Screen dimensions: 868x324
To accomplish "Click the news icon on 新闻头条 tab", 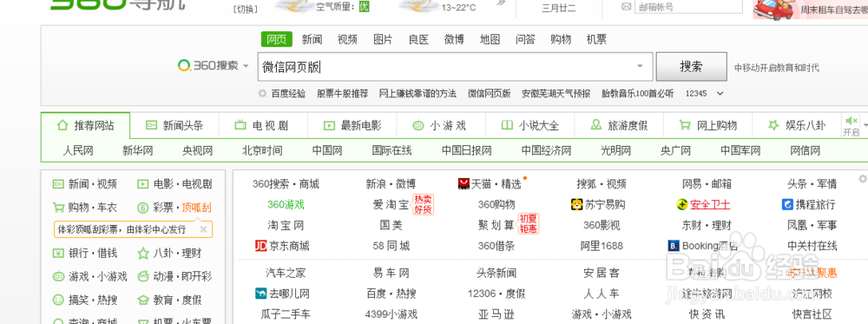I will point(151,125).
